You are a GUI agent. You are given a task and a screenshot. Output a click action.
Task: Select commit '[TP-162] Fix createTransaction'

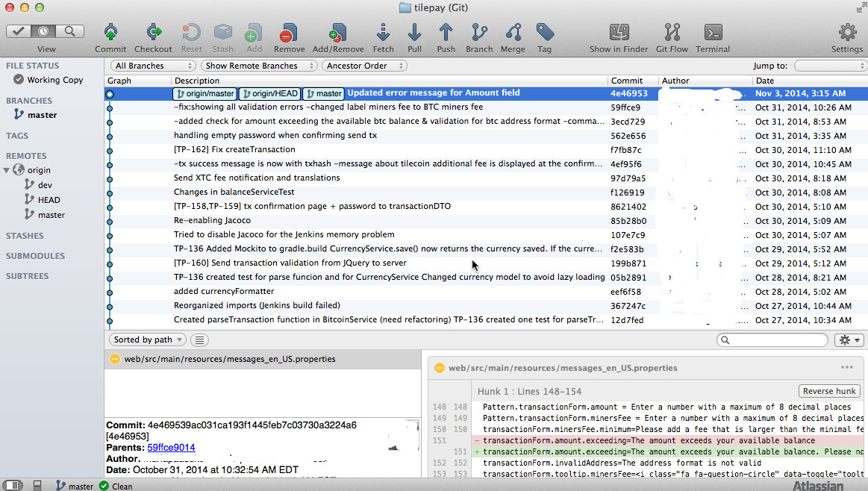(x=486, y=150)
